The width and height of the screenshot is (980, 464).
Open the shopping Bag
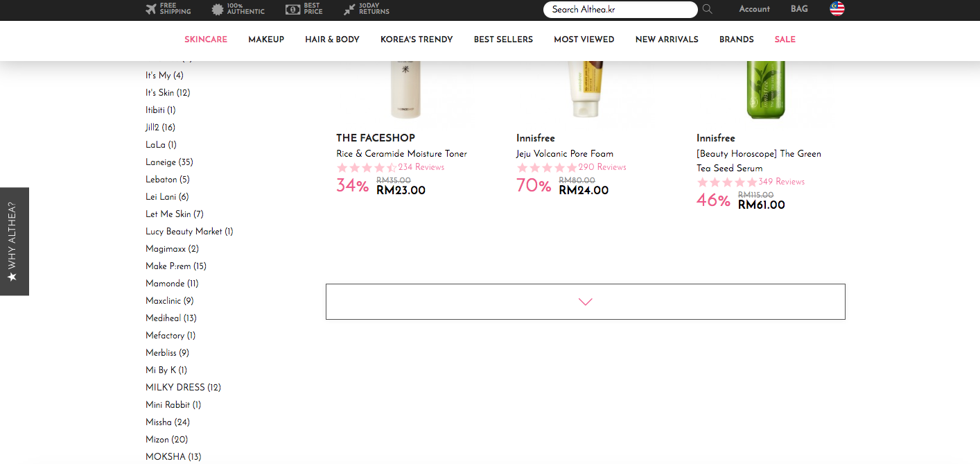pos(799,9)
